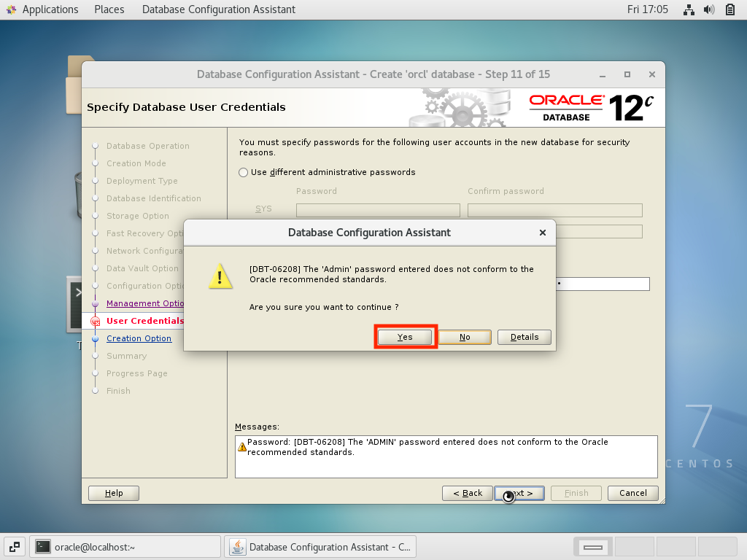This screenshot has height=560, width=747.
Task: Click the Deployment Type step label
Action: [142, 181]
